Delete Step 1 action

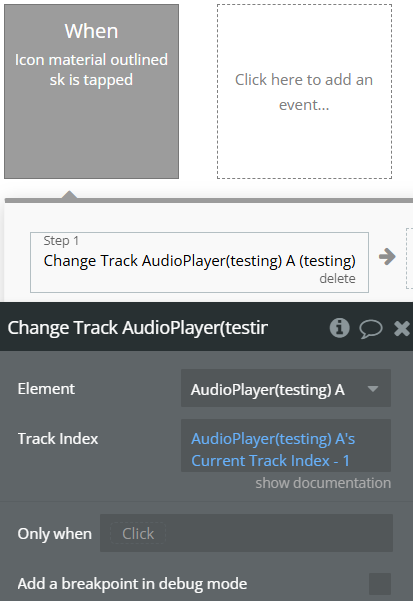pos(337,278)
